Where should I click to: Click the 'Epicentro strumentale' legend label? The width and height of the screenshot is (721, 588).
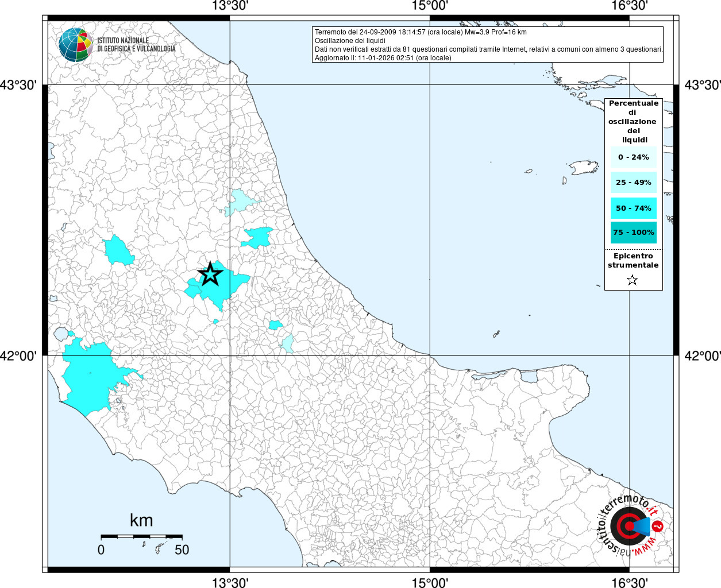633,261
